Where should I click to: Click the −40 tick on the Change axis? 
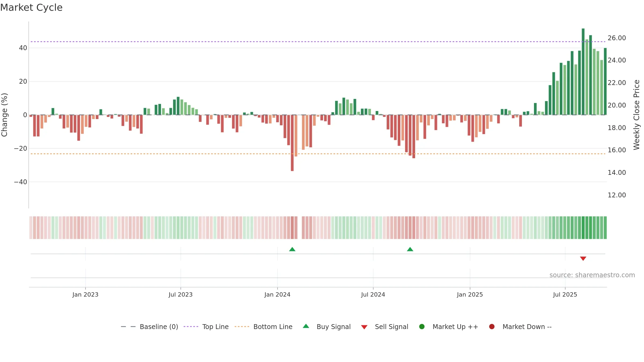pos(21,182)
